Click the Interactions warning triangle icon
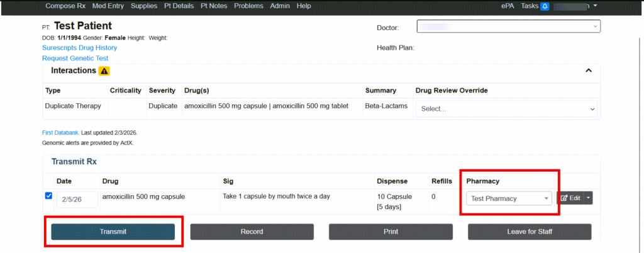The height and width of the screenshot is (253, 644). [x=104, y=71]
